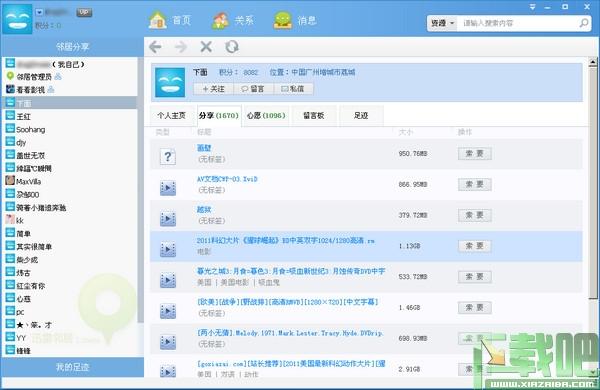Viewport: 600px width, 390px height.
Task: Switch to the 足迹 tab
Action: [x=361, y=115]
